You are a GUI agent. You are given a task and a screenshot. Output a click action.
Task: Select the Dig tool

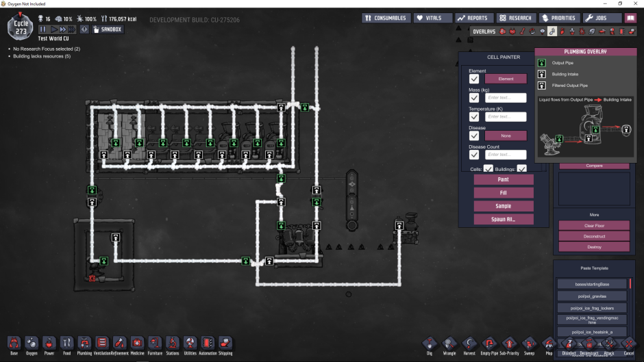tap(430, 346)
